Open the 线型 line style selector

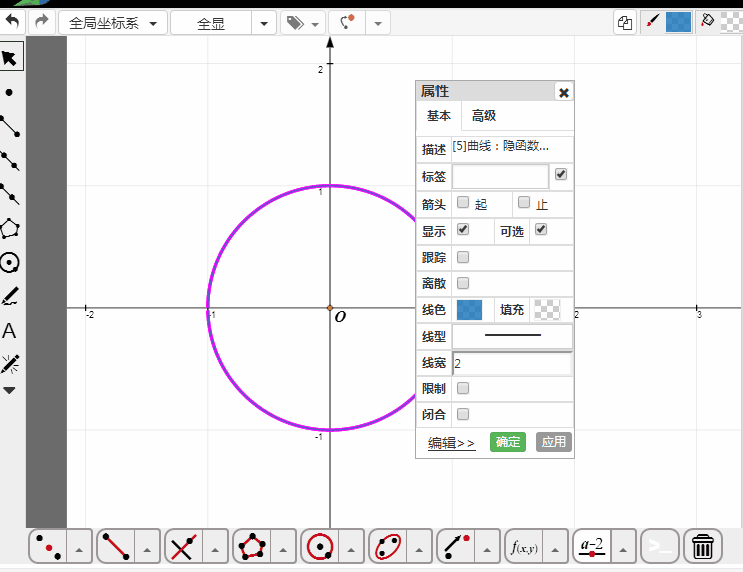tap(512, 336)
